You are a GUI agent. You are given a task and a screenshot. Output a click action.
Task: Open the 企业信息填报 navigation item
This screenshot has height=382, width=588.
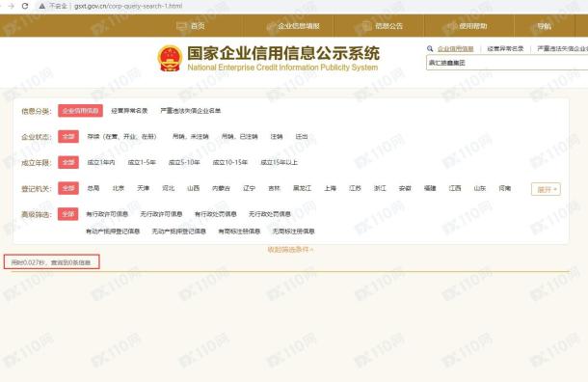click(x=299, y=26)
